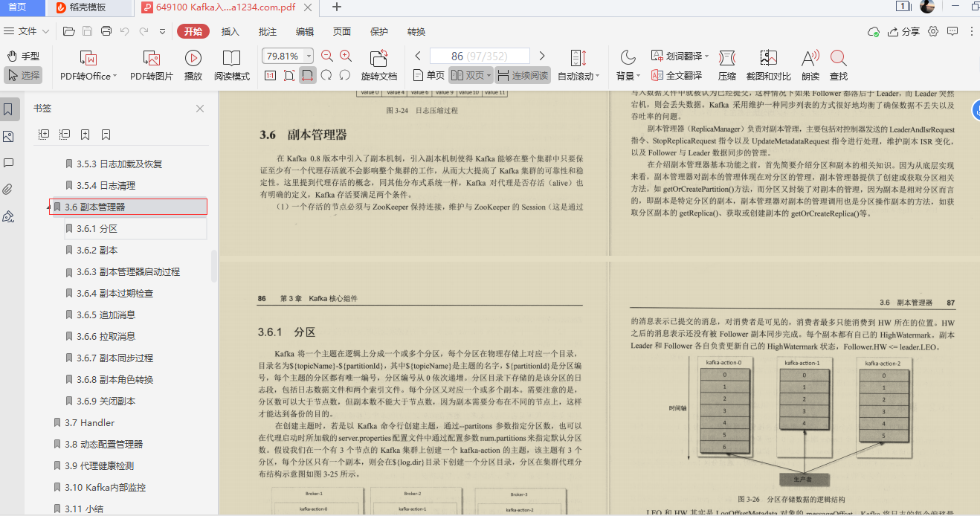Open attachments paperclip panel

8,189
